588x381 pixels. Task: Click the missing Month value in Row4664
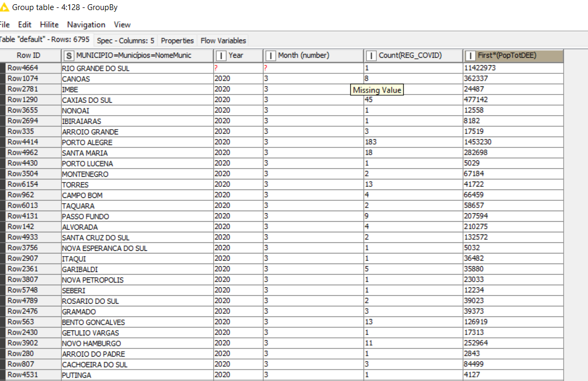(313, 68)
